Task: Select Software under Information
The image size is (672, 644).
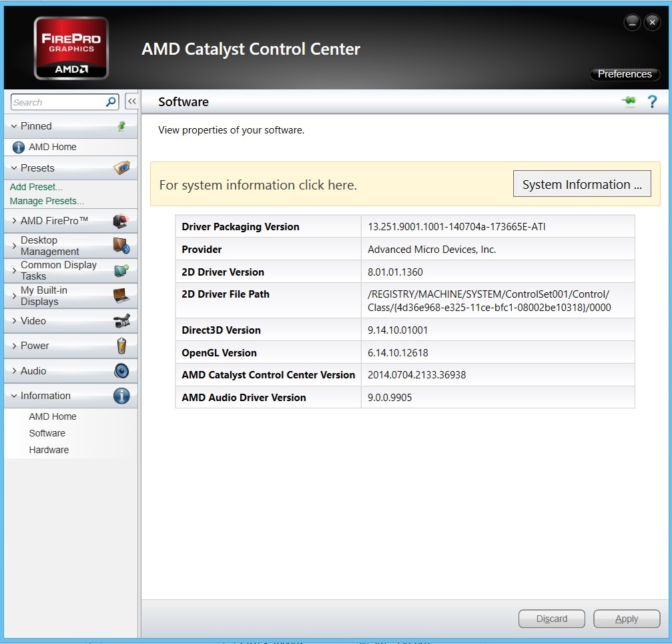Action: pyautogui.click(x=47, y=433)
